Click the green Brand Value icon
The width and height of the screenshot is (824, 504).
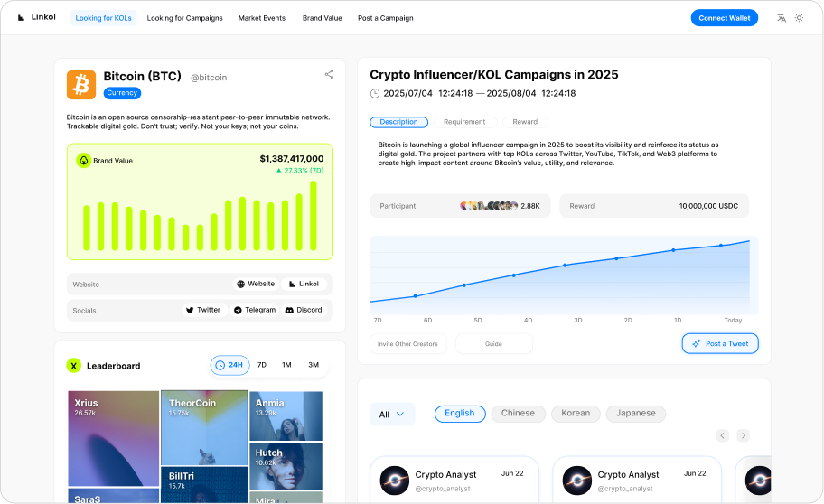[x=83, y=160]
